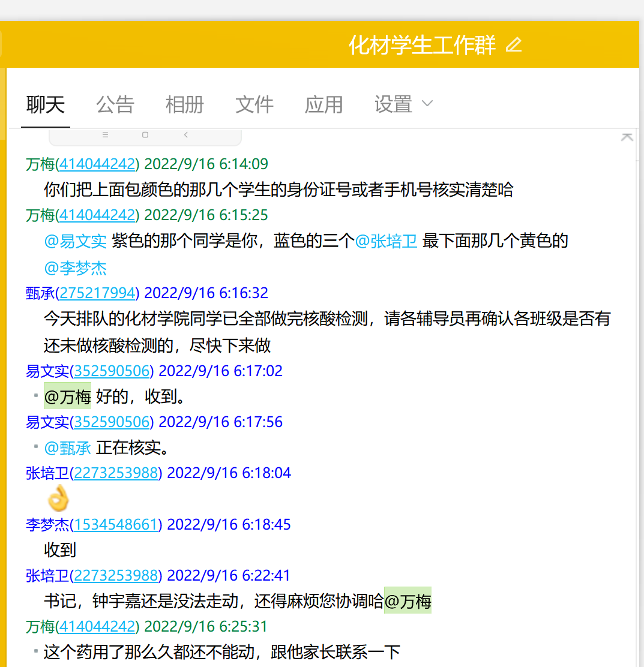Click the OK hand emoji from 张培卫
The height and width of the screenshot is (667, 644).
tap(58, 498)
